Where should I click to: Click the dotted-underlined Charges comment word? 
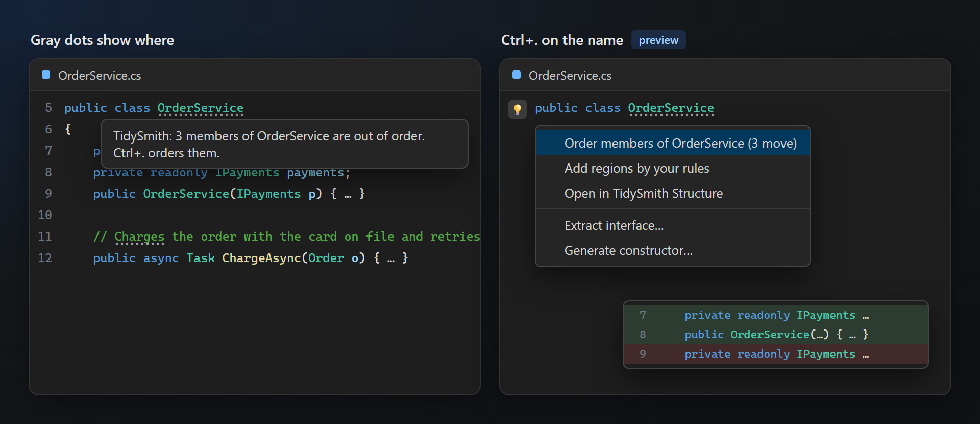pyautogui.click(x=139, y=237)
